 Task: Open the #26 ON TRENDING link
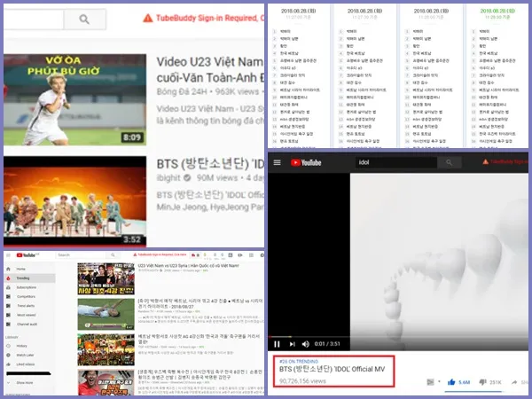point(299,362)
